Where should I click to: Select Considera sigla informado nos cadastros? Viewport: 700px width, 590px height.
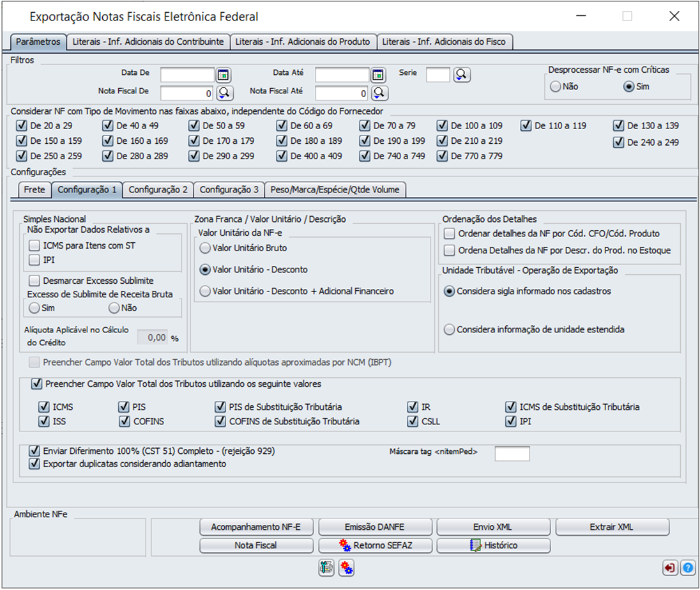pos(449,291)
